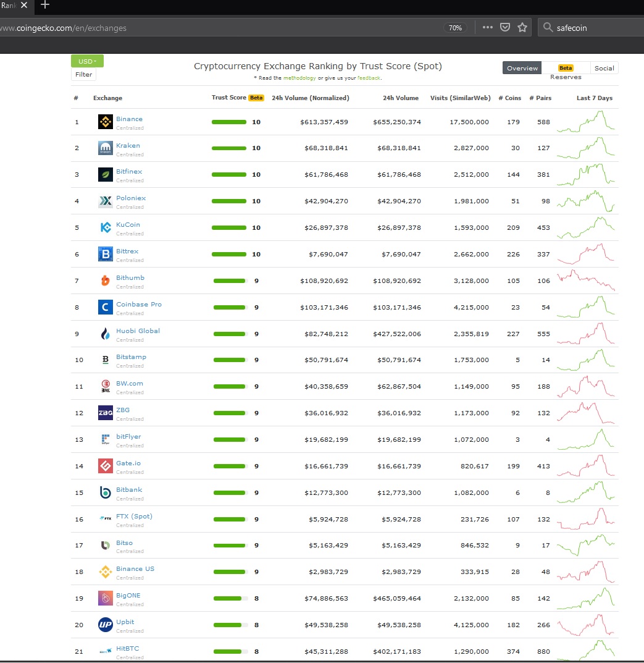The width and height of the screenshot is (644, 663).
Task: Click the Bittrex logo icon
Action: tap(105, 254)
